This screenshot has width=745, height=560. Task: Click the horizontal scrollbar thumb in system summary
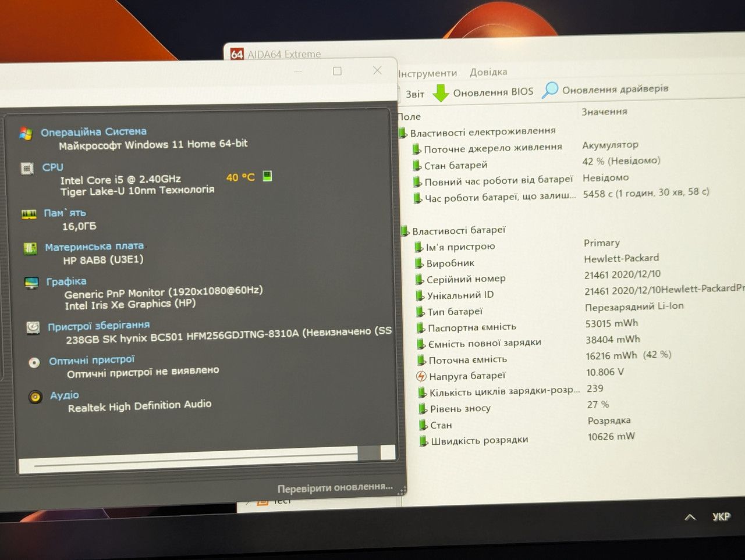(369, 453)
